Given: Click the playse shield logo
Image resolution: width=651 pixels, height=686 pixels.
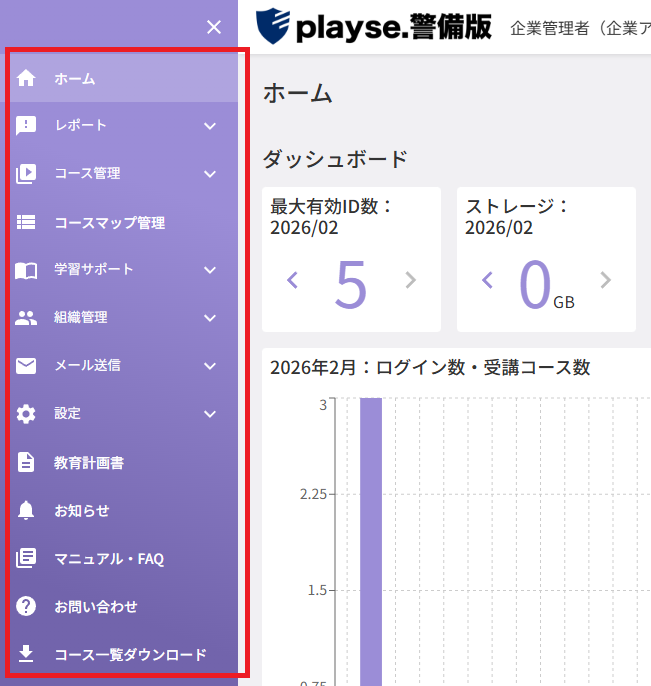Looking at the screenshot, I should click(273, 26).
